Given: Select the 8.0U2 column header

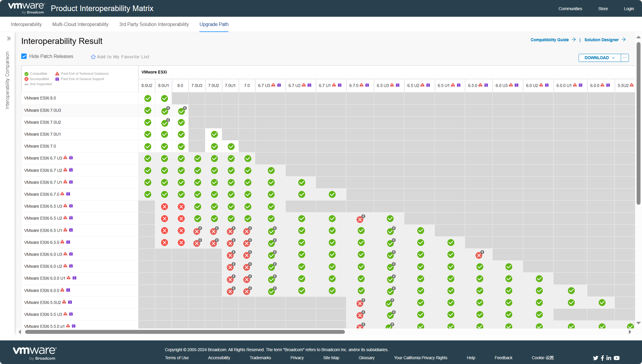Looking at the screenshot, I should click(x=147, y=85).
